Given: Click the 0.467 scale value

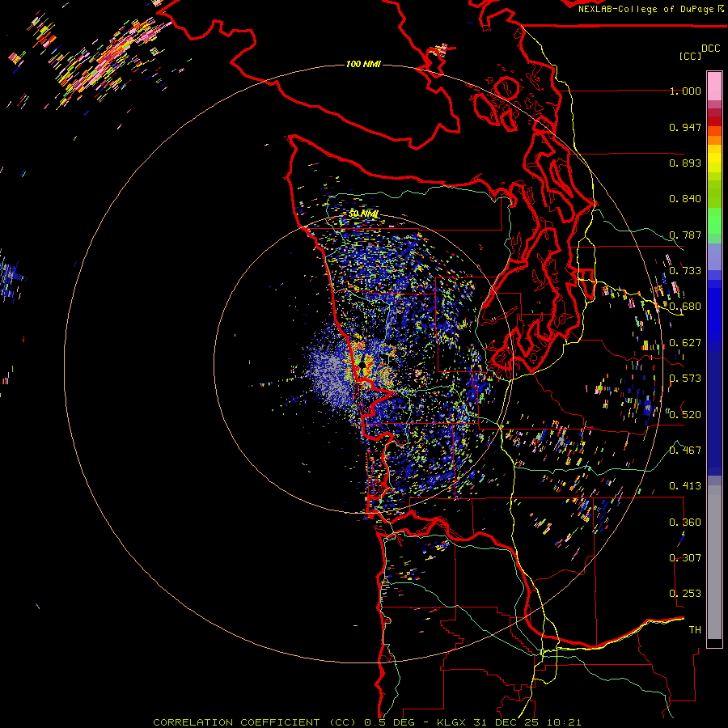Looking at the screenshot, I should [x=685, y=451].
